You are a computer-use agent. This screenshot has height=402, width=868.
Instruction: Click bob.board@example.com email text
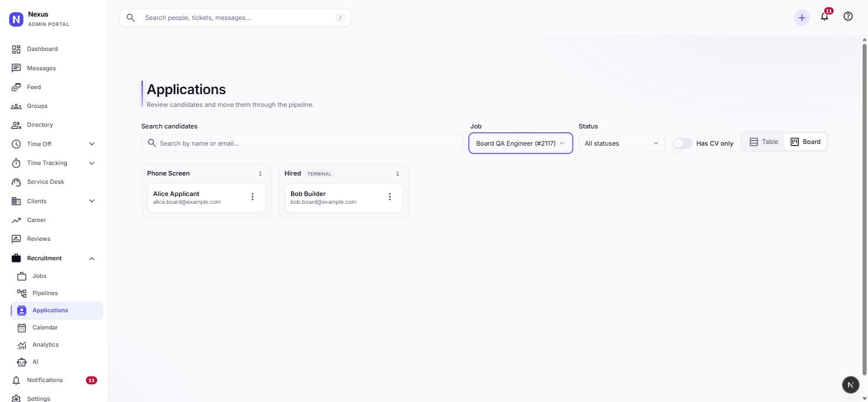pyautogui.click(x=323, y=202)
